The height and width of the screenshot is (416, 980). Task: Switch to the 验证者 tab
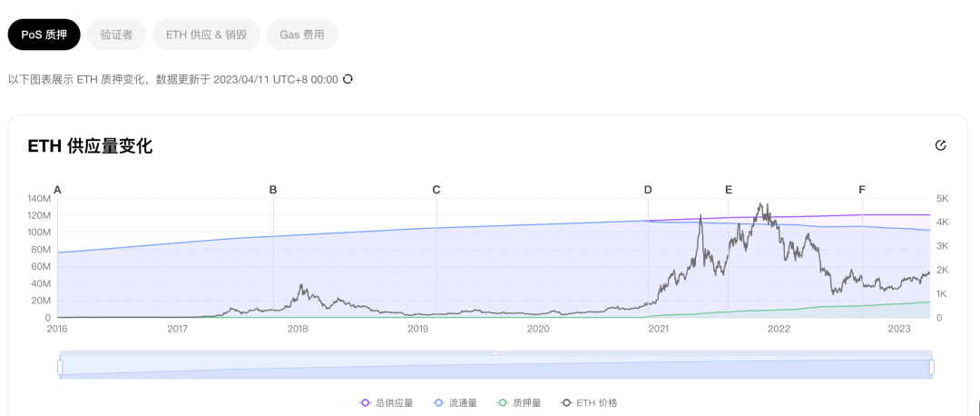point(116,35)
